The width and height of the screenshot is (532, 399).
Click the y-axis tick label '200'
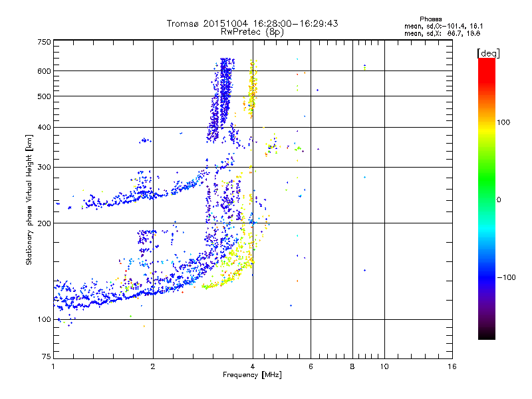click(44, 223)
